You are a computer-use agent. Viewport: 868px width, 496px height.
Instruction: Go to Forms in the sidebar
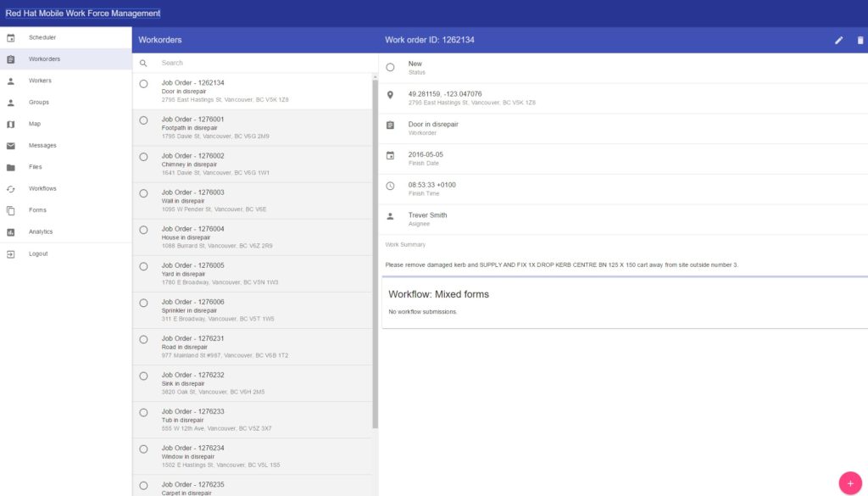pos(37,210)
